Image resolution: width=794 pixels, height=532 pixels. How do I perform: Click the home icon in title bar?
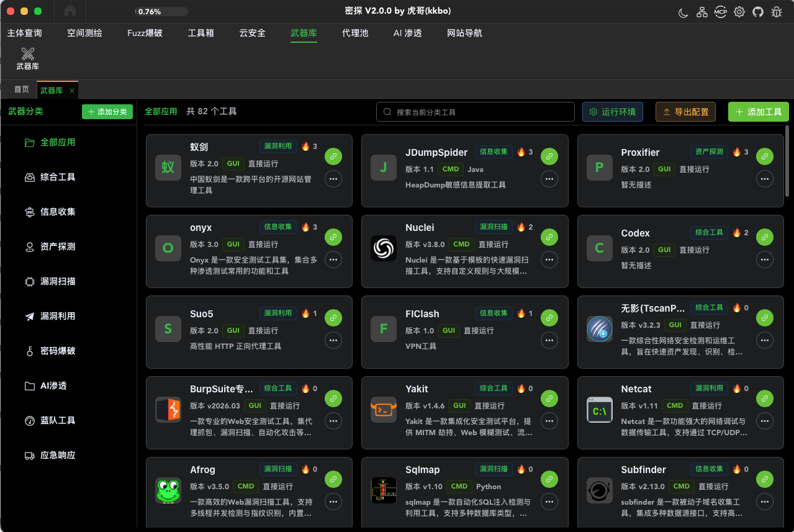[x=70, y=11]
